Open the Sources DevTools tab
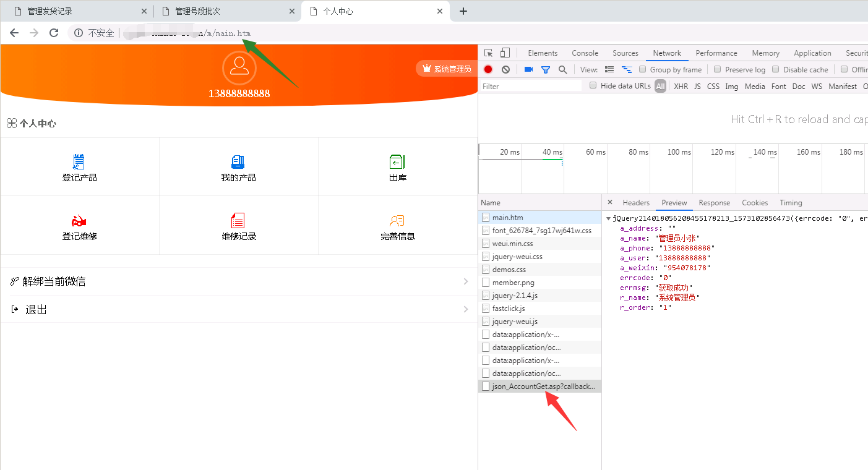The height and width of the screenshot is (470, 868). (x=625, y=53)
